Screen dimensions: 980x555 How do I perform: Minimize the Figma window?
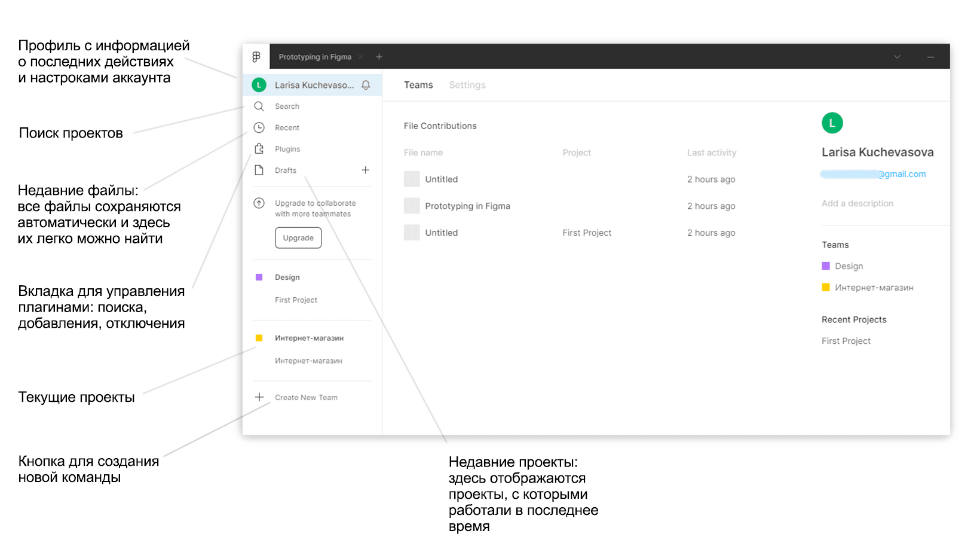930,57
